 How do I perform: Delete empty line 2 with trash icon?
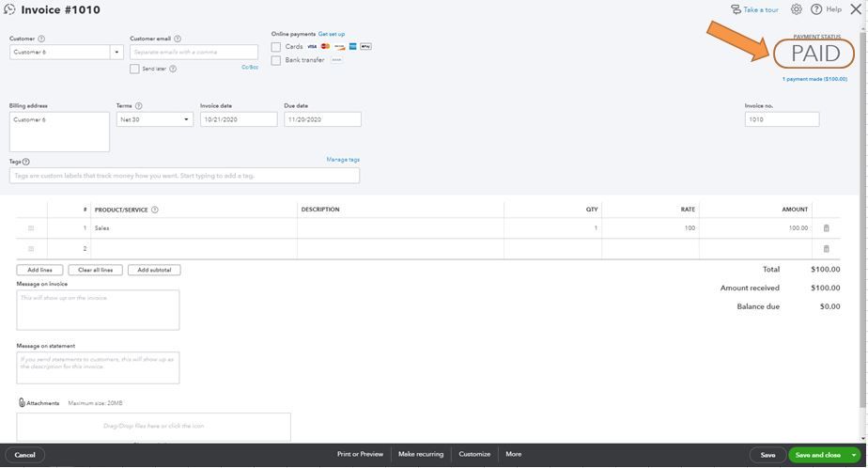pyautogui.click(x=827, y=249)
